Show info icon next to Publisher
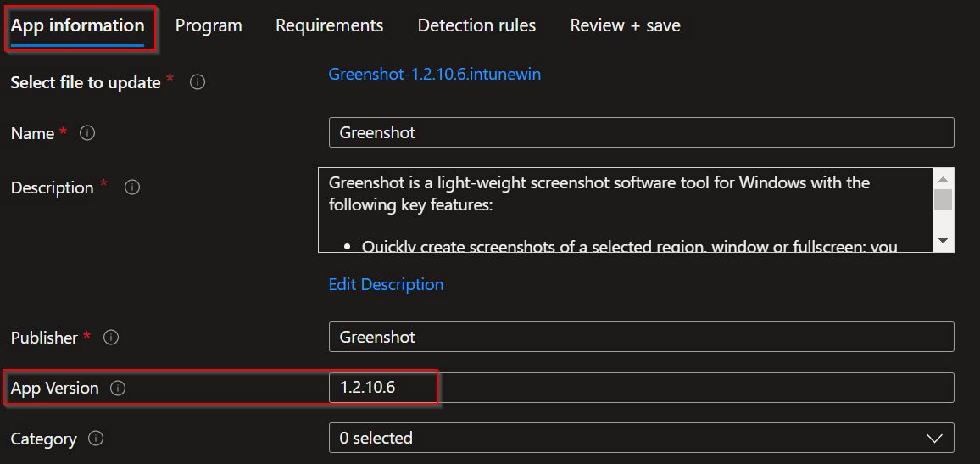The width and height of the screenshot is (980, 464). click(110, 337)
